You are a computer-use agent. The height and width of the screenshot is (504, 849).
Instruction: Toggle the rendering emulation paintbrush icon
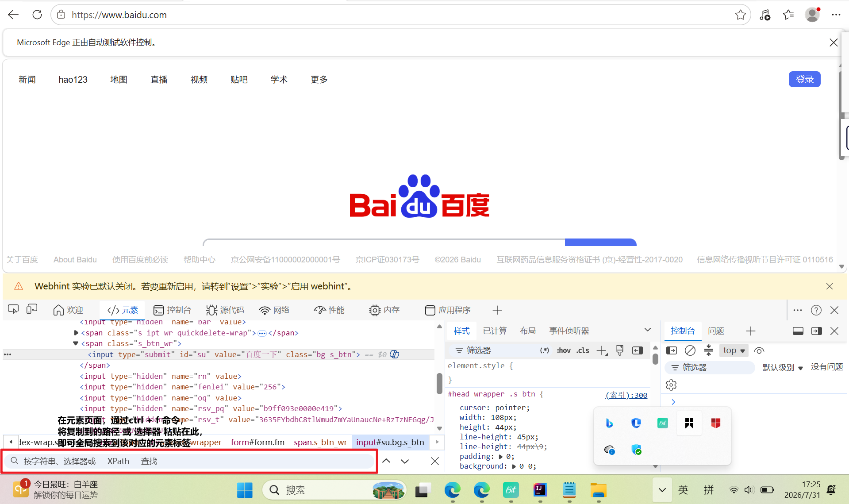(620, 350)
